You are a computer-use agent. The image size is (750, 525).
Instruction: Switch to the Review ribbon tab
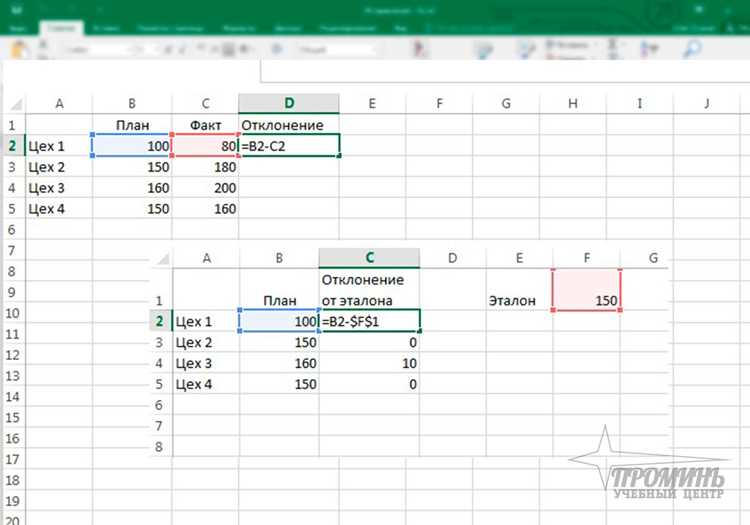pos(348,29)
